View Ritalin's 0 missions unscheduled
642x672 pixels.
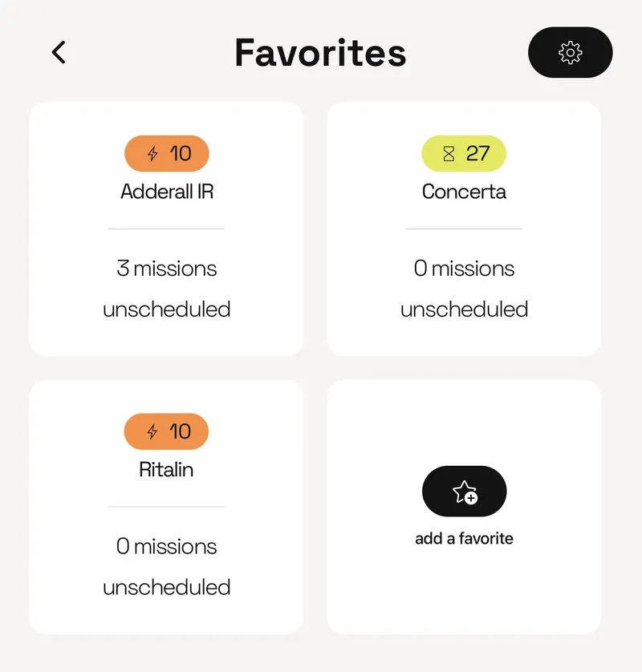coord(167,566)
